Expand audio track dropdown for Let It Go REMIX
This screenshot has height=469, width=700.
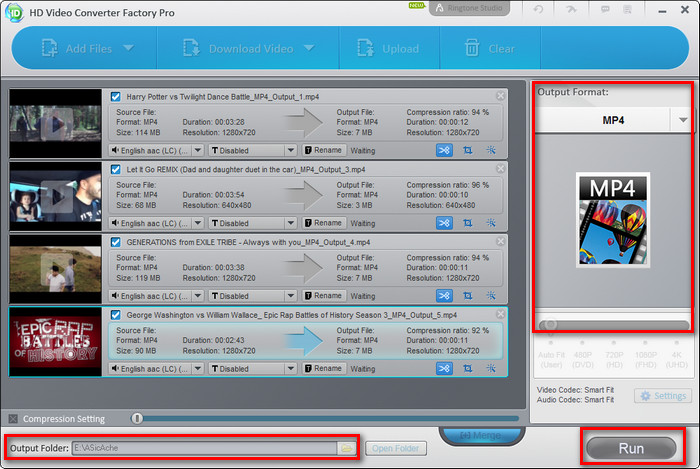click(198, 223)
